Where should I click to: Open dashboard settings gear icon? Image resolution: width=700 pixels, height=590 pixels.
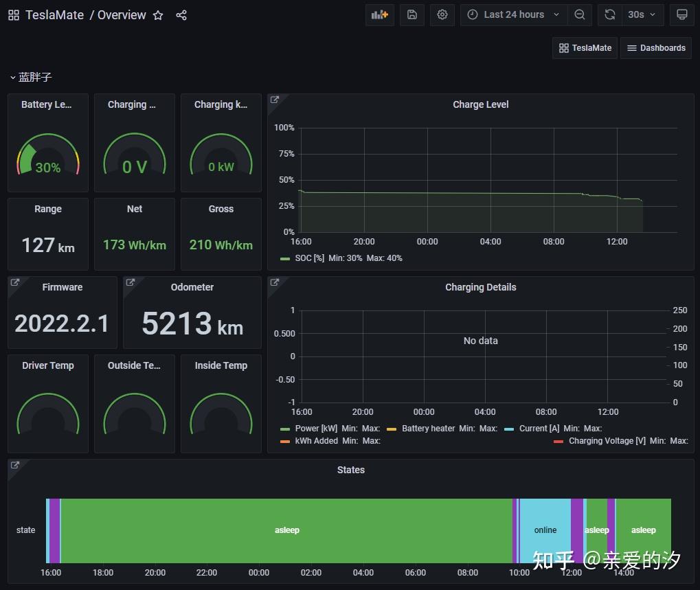(442, 14)
